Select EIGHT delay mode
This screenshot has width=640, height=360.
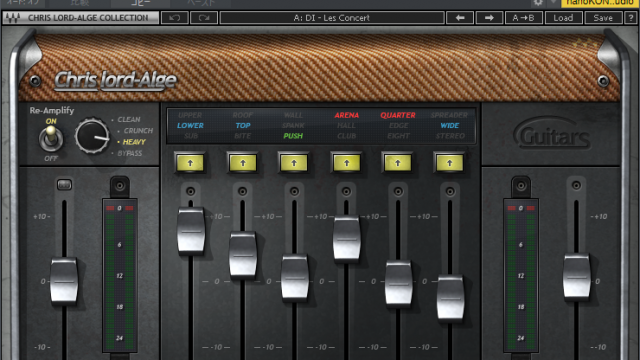(398, 136)
